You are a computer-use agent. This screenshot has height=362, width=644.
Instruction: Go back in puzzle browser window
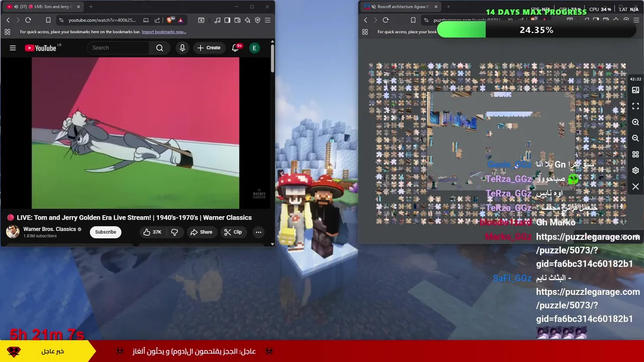(366, 20)
